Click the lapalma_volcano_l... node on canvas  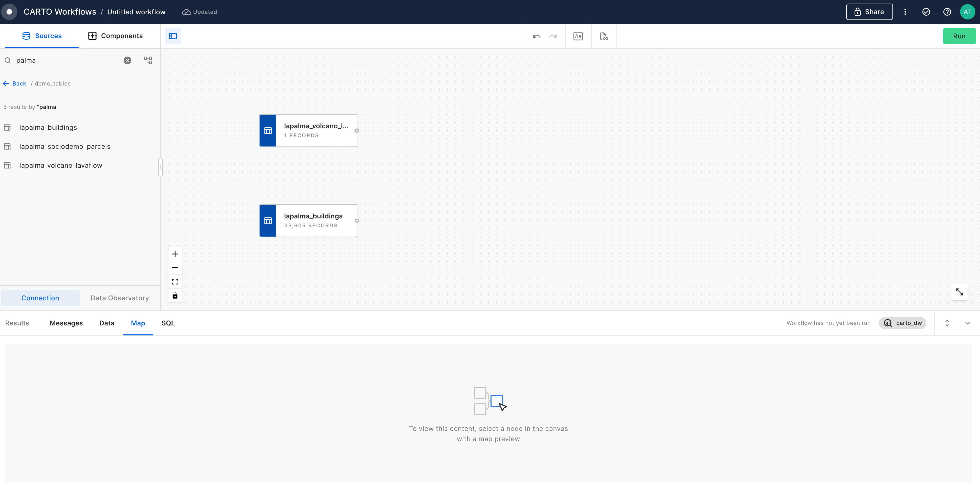(x=308, y=131)
